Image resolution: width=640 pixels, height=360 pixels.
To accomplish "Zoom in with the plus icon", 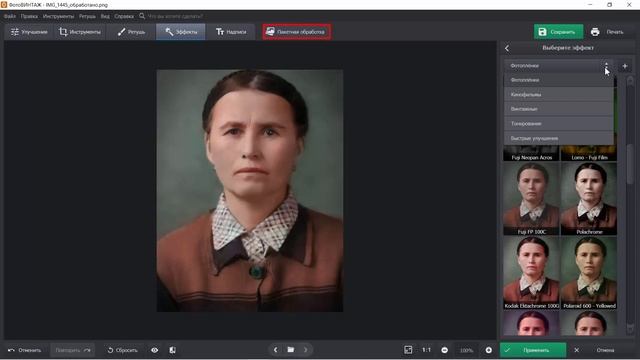I will click(x=489, y=350).
